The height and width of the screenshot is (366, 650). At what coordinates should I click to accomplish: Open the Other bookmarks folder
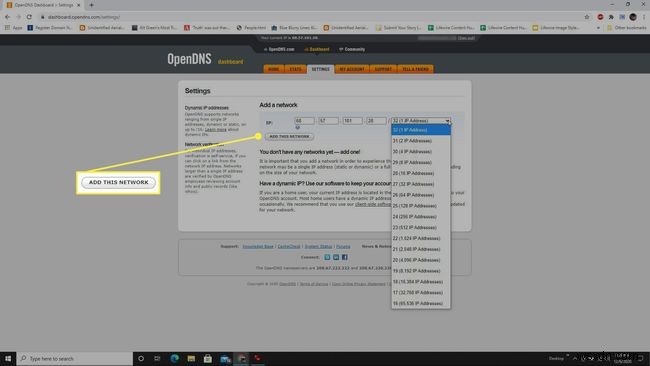coord(626,28)
